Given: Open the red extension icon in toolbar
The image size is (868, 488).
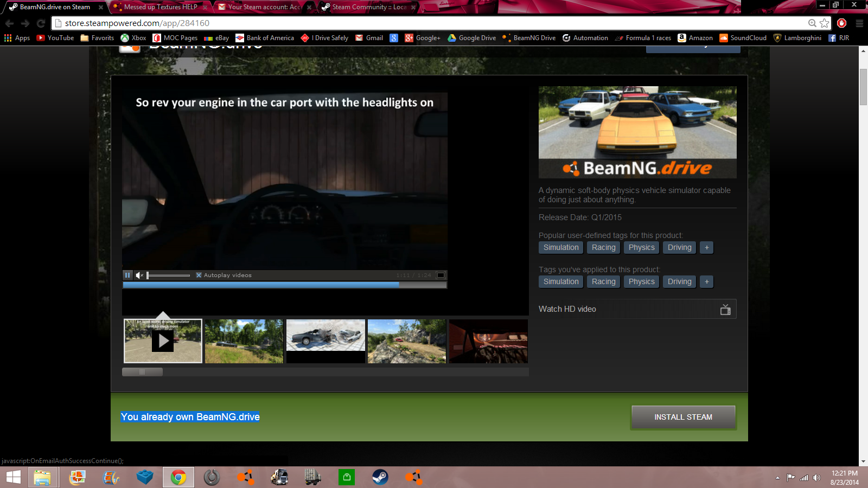Looking at the screenshot, I should (x=841, y=23).
